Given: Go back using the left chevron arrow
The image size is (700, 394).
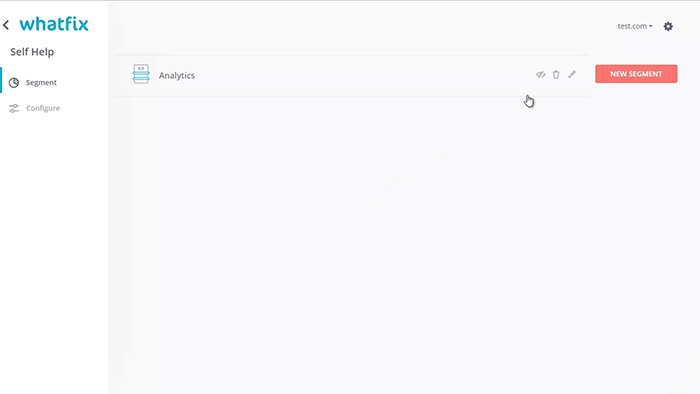Looking at the screenshot, I should (x=6, y=25).
